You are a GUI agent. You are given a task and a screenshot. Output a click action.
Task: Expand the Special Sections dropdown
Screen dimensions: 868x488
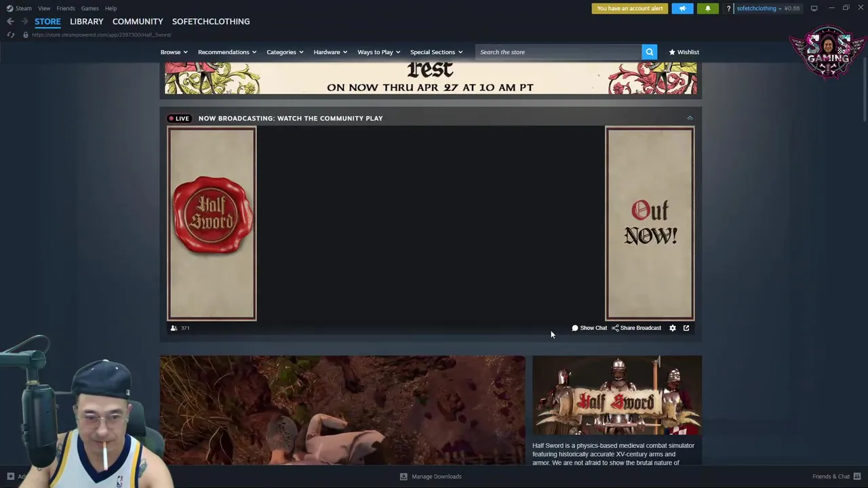coord(436,52)
